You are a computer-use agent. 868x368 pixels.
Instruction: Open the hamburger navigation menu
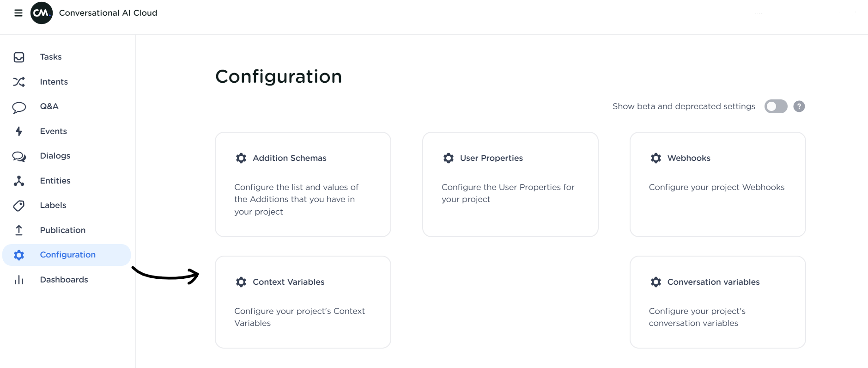pyautogui.click(x=18, y=13)
